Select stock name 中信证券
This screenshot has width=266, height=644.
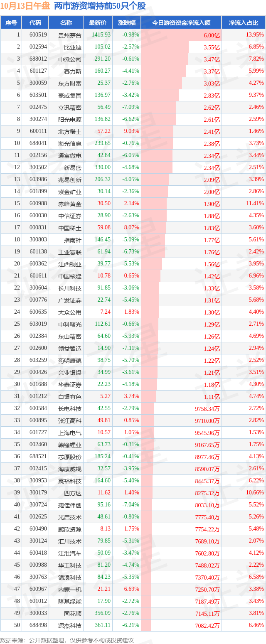[x=70, y=216]
